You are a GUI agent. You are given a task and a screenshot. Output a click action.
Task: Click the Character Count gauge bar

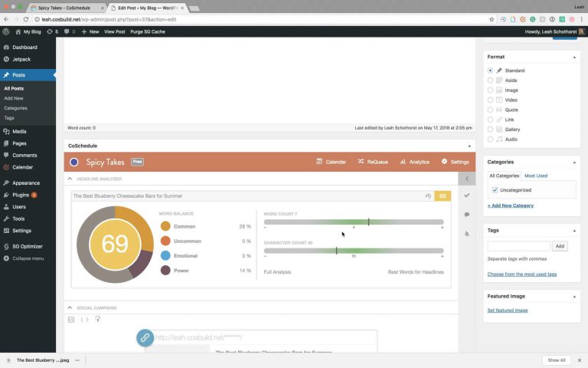pyautogui.click(x=354, y=251)
